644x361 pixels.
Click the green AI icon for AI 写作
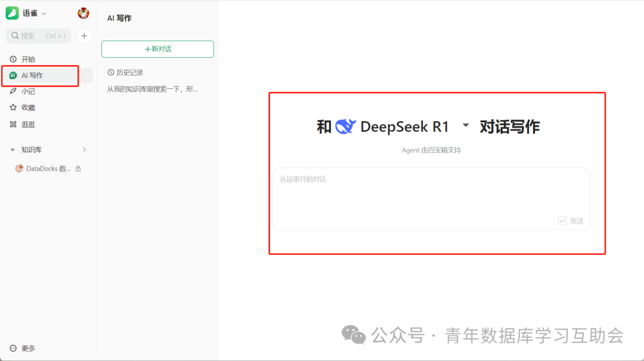[13, 75]
